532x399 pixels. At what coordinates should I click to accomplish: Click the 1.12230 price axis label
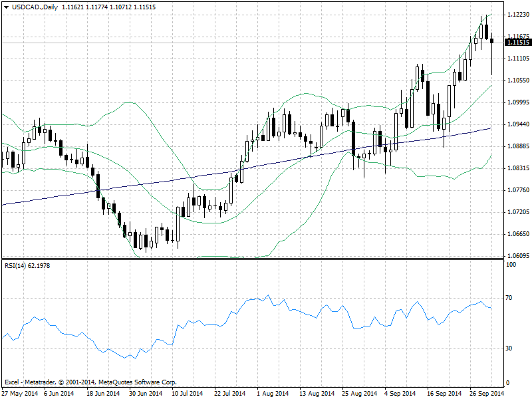(518, 14)
